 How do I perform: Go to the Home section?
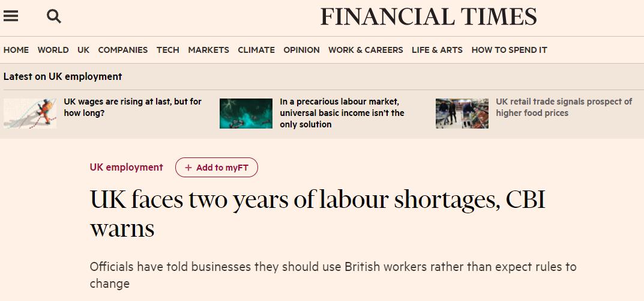16,50
